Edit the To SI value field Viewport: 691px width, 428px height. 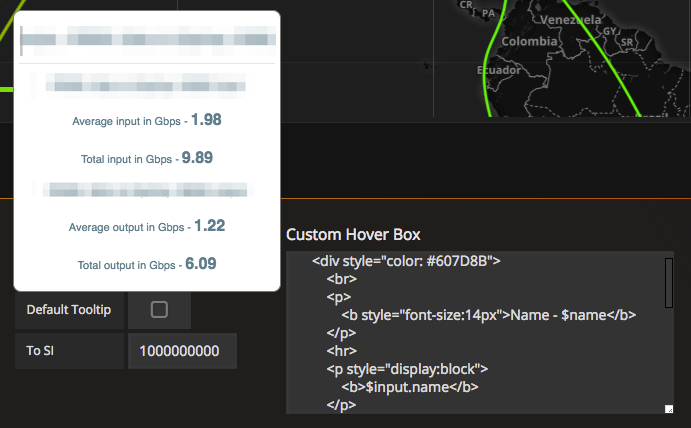pyautogui.click(x=182, y=351)
